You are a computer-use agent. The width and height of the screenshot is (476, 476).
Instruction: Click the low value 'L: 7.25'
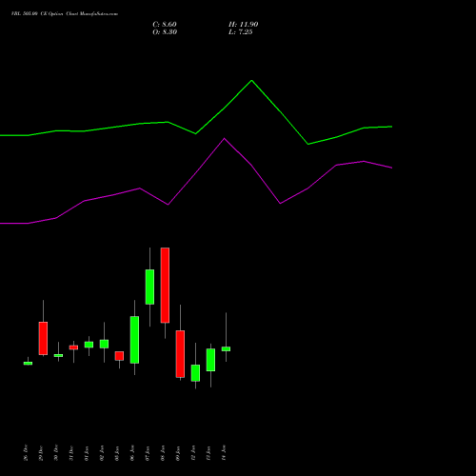pos(241,32)
